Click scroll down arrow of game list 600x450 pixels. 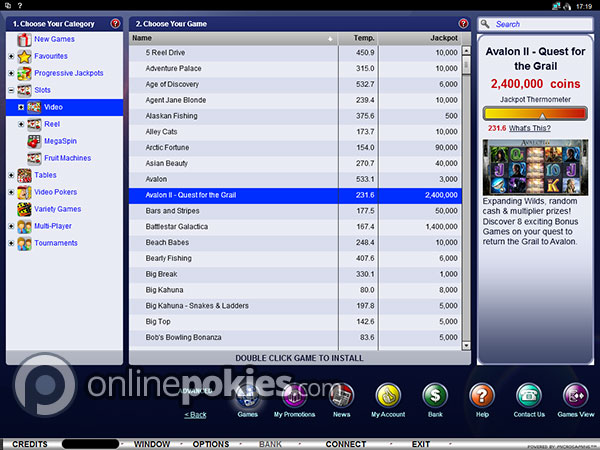(466, 346)
